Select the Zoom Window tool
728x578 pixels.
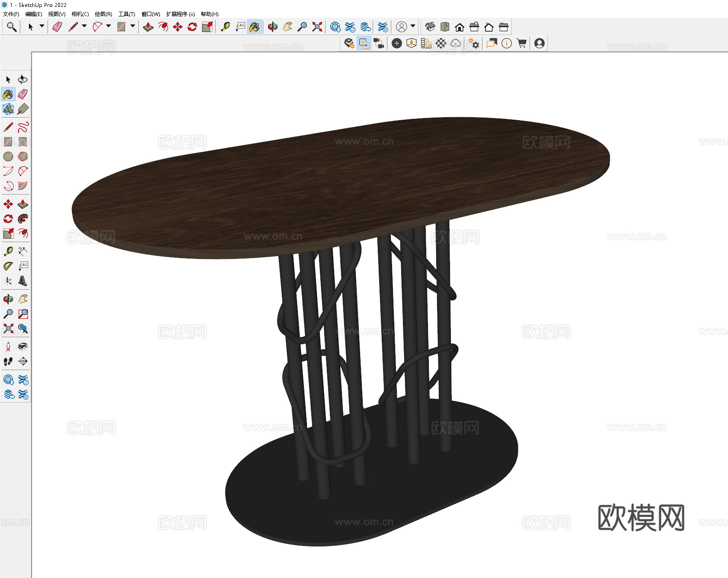click(x=23, y=314)
